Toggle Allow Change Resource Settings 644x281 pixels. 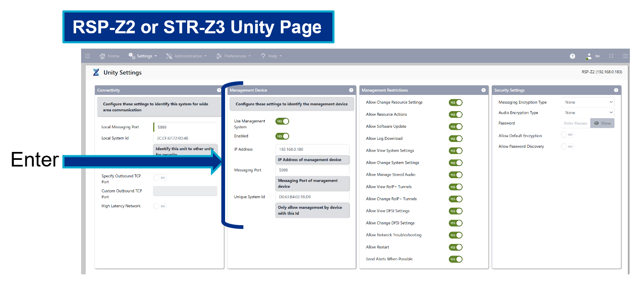(456, 102)
